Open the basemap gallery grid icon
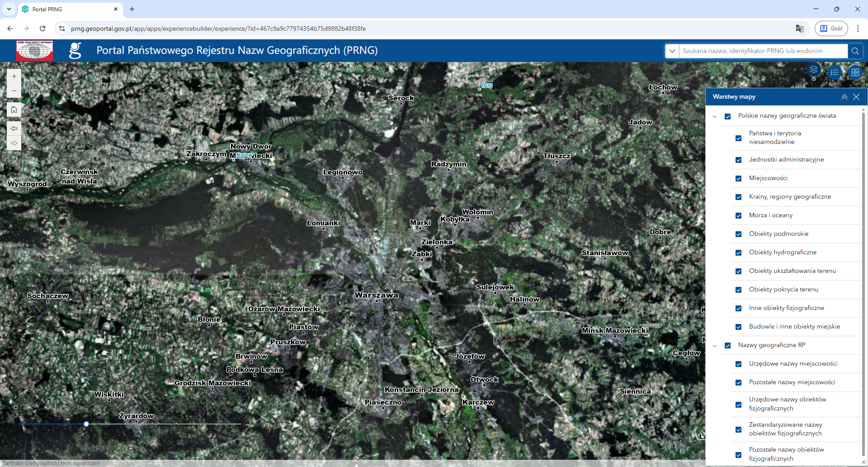 coord(855,72)
